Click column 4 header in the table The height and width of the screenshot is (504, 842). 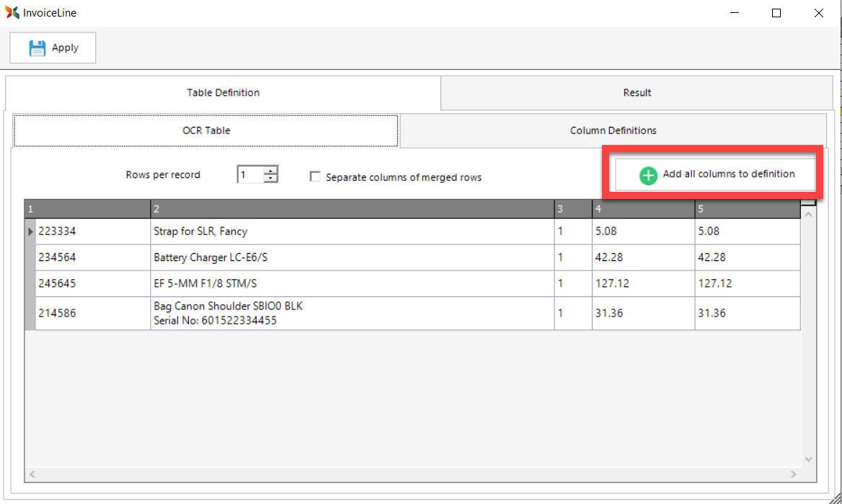click(642, 209)
